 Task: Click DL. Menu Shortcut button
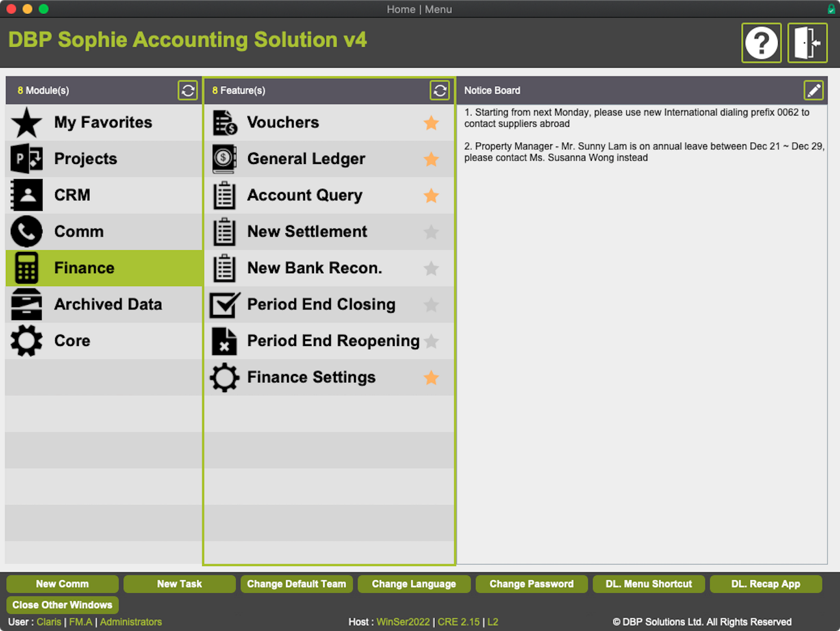[649, 584]
